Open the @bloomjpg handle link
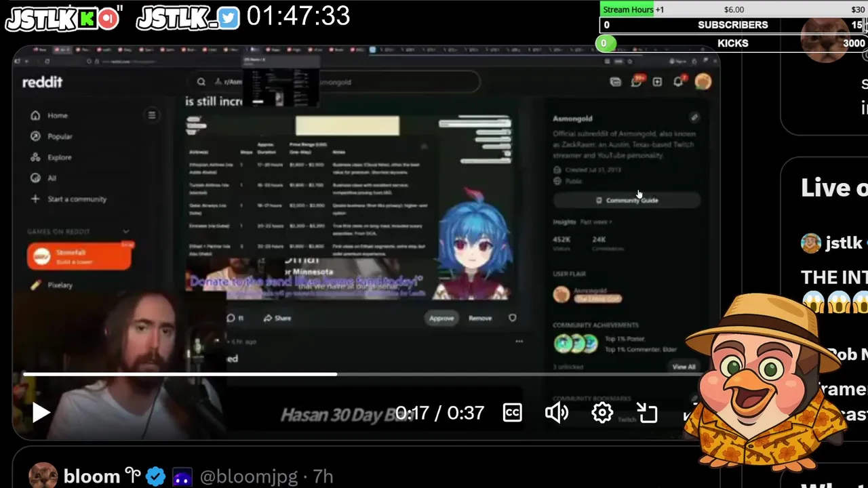 [249, 476]
